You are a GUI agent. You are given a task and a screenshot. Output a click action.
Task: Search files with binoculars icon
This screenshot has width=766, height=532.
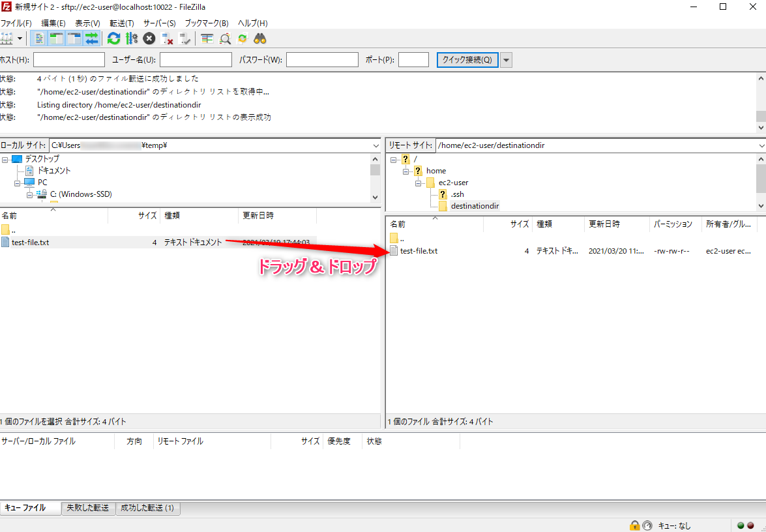pyautogui.click(x=260, y=38)
